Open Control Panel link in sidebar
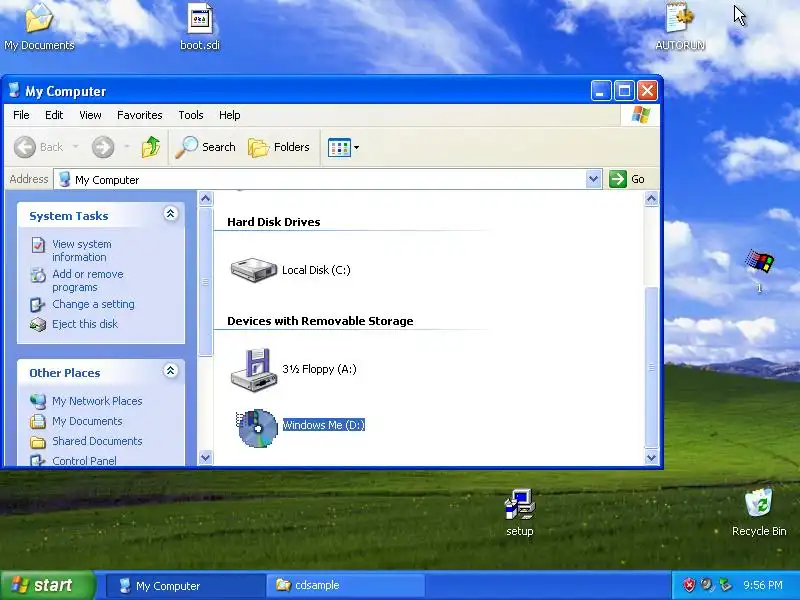The width and height of the screenshot is (800, 600). [84, 461]
